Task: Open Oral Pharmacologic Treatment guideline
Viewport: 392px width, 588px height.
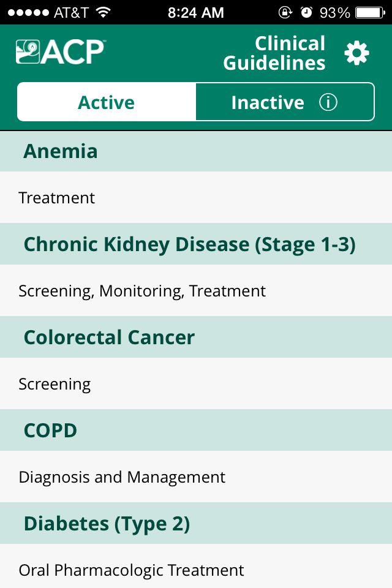Action: pyautogui.click(x=196, y=566)
